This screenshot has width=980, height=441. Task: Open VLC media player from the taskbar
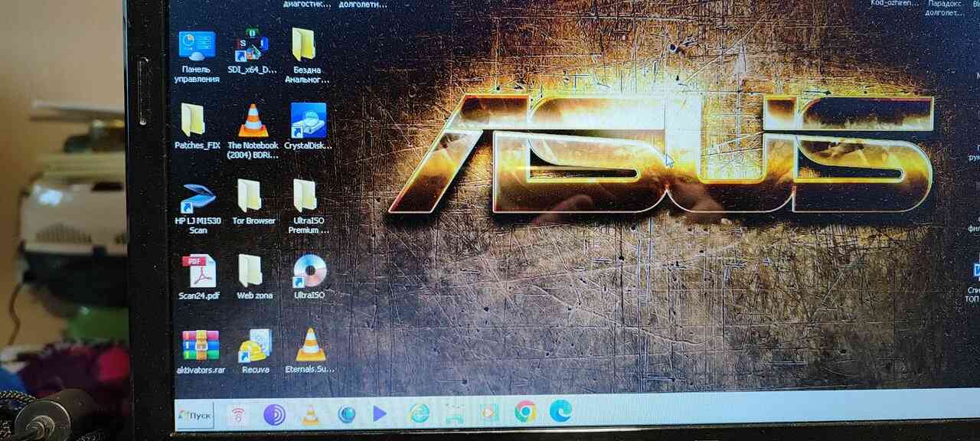[x=310, y=414]
